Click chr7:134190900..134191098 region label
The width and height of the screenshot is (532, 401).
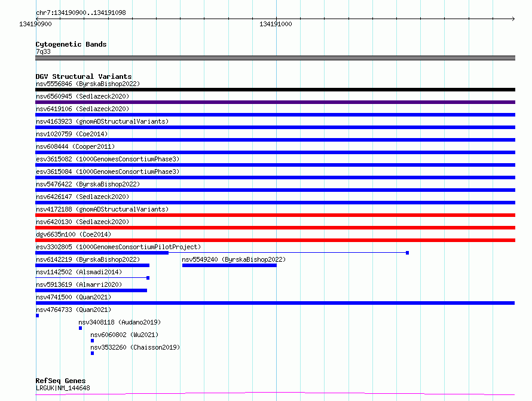coord(81,13)
